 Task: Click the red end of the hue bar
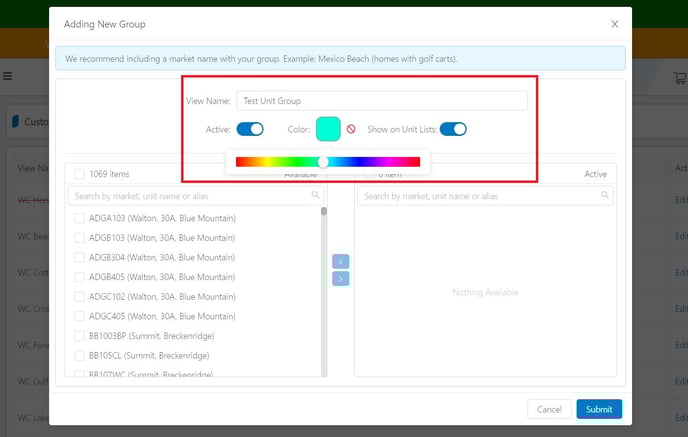[x=239, y=162]
